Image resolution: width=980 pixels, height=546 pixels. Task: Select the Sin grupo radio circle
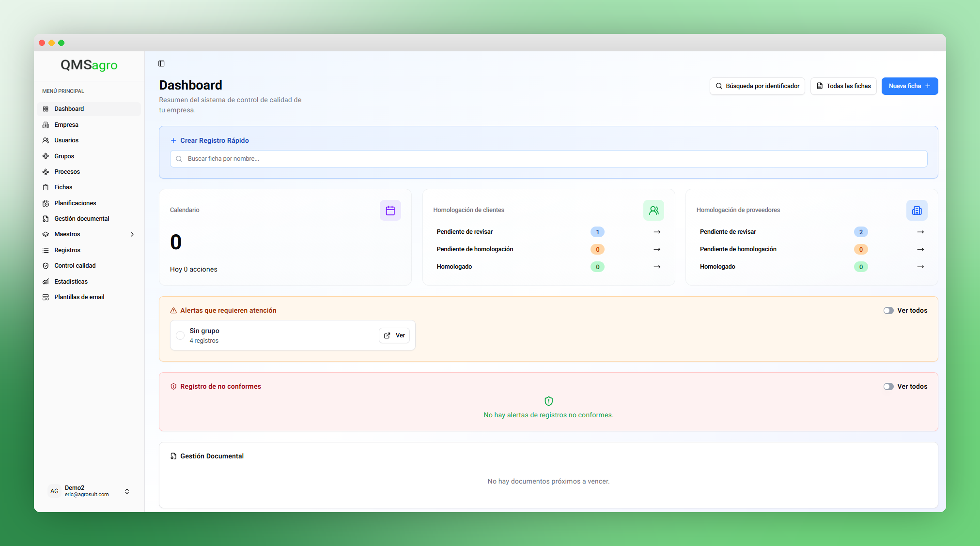[x=180, y=335]
